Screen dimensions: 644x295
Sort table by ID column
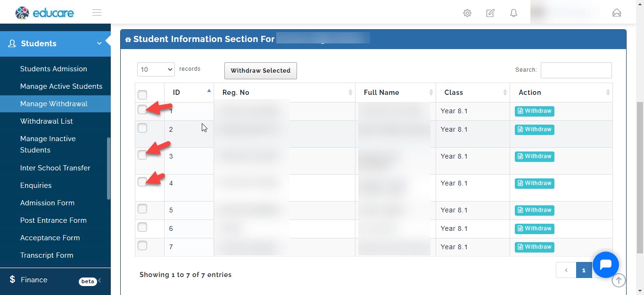(189, 93)
